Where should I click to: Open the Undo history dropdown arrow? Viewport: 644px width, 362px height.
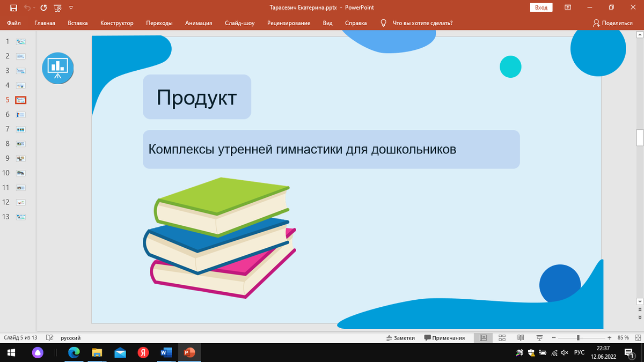pyautogui.click(x=35, y=8)
